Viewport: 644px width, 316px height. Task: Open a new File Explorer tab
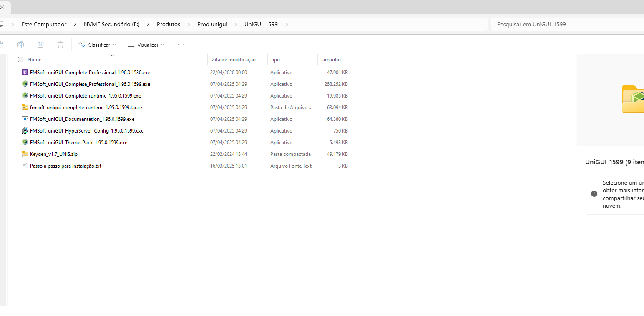(x=20, y=8)
